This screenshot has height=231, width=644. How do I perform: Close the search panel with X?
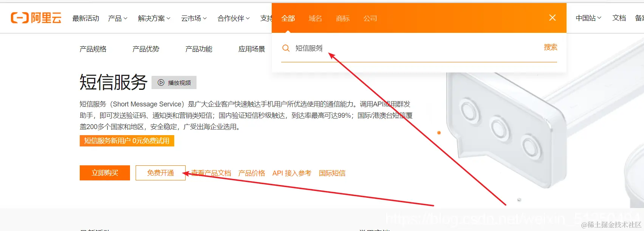click(552, 18)
